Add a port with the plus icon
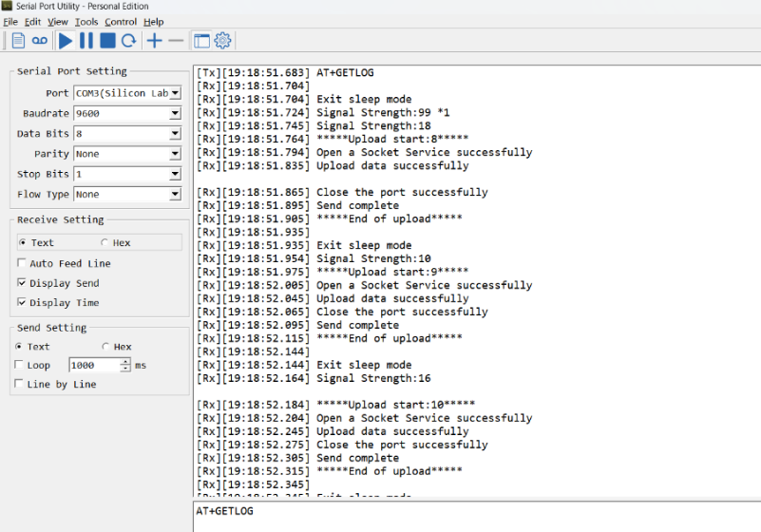 click(x=154, y=41)
